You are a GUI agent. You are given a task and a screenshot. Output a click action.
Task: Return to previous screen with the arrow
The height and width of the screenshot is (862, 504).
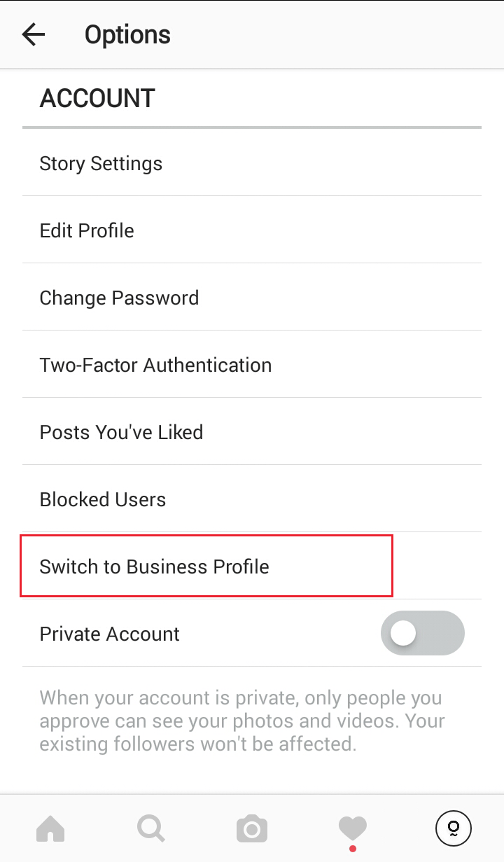tap(33, 34)
